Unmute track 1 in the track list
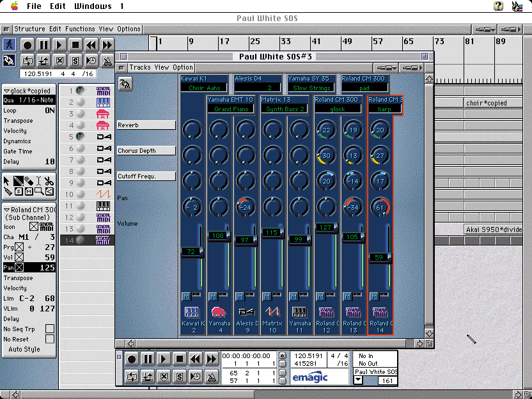 (x=80, y=90)
